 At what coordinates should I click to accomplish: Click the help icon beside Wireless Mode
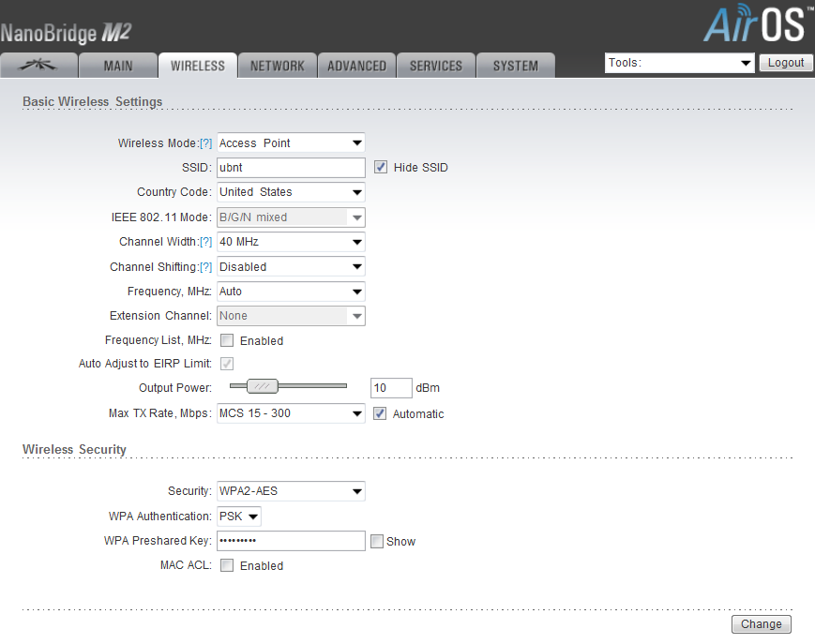pos(205,143)
